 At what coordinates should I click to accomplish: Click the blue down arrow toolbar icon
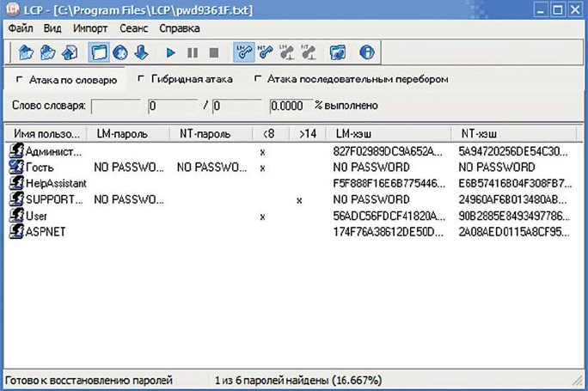(142, 52)
